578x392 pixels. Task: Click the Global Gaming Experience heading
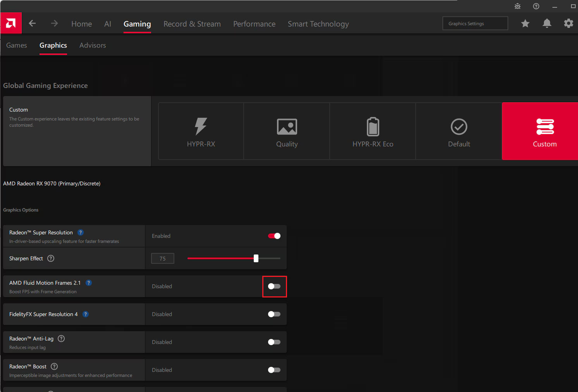point(45,86)
